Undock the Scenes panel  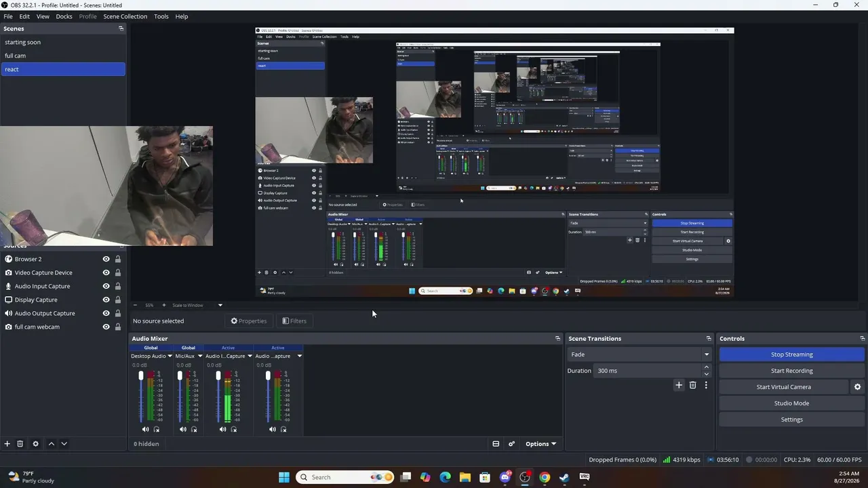121,28
